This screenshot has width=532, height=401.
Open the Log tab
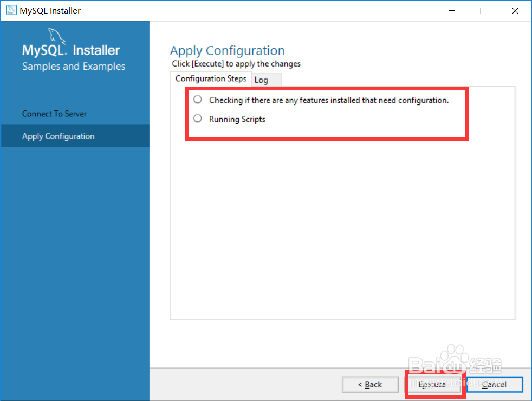pyautogui.click(x=261, y=80)
